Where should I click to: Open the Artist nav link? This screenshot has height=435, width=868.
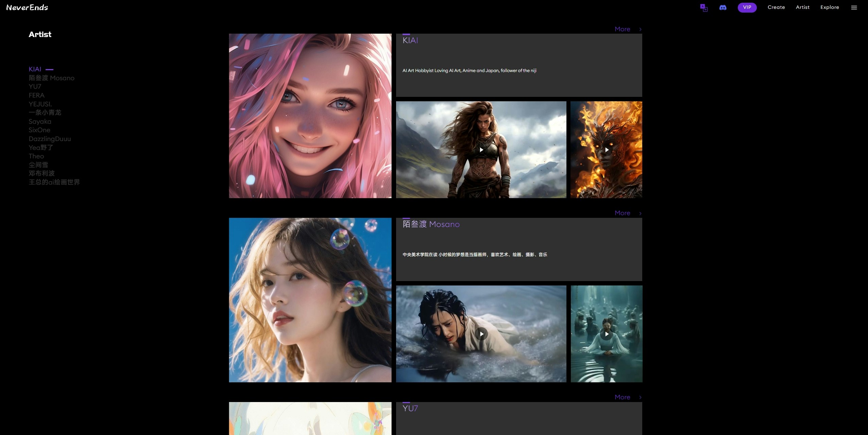(802, 7)
